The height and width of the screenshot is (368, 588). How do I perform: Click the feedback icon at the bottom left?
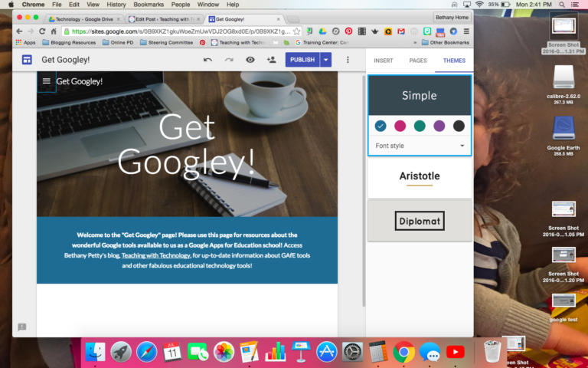22,327
